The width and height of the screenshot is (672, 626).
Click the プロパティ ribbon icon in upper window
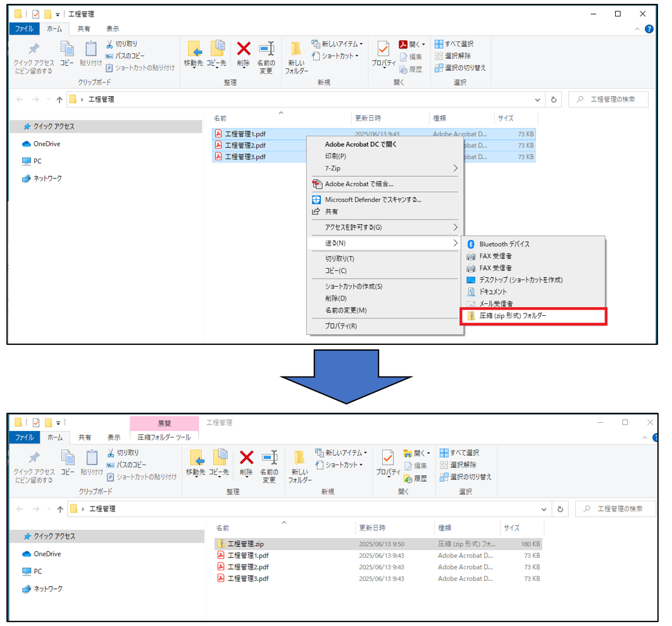383,51
